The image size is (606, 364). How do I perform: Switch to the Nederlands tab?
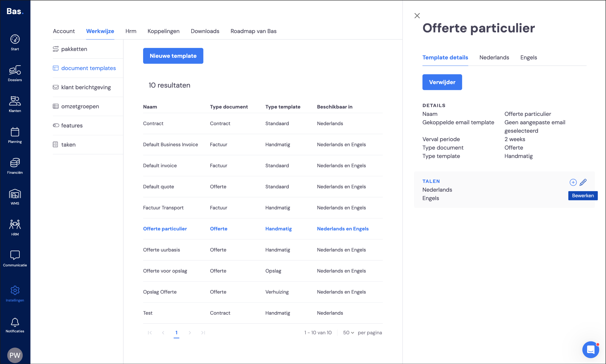point(494,57)
